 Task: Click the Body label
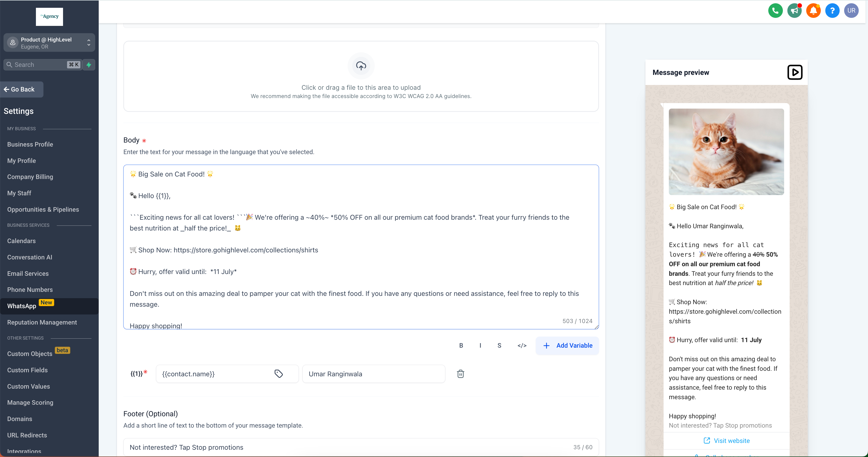click(x=131, y=140)
